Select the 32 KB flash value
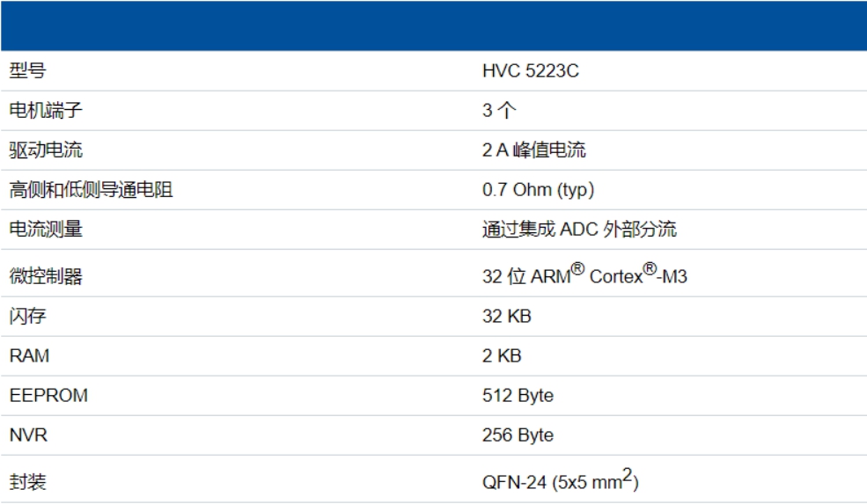Image resolution: width=867 pixels, height=504 pixels. [506, 317]
